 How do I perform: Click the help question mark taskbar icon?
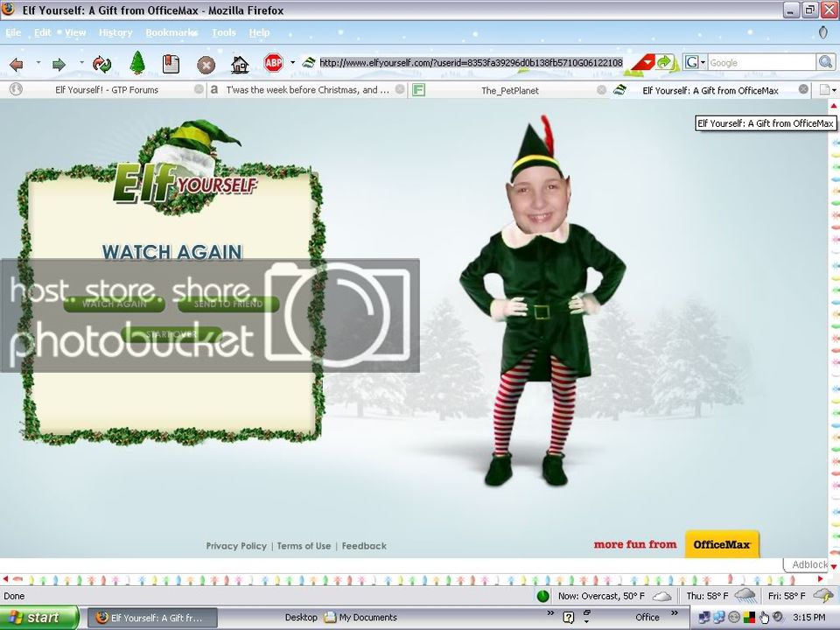pos(569,618)
